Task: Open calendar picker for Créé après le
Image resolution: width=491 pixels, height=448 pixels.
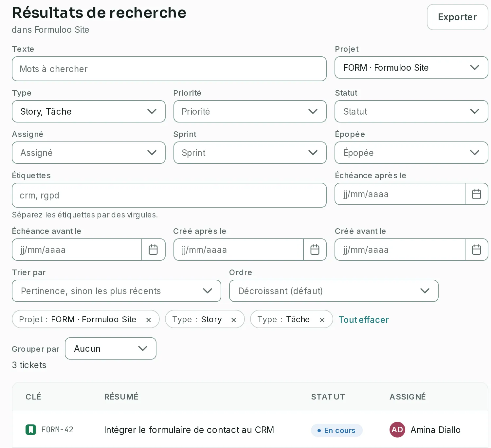Action: (x=315, y=250)
